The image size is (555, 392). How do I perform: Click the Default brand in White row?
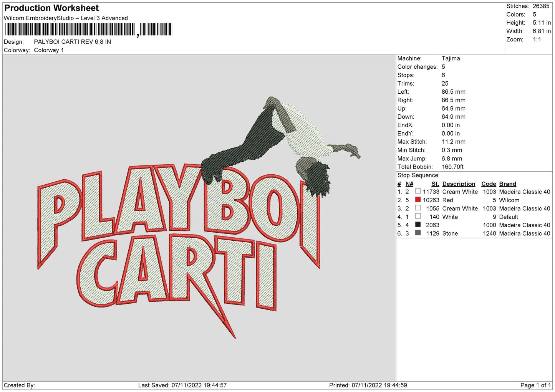pos(509,217)
